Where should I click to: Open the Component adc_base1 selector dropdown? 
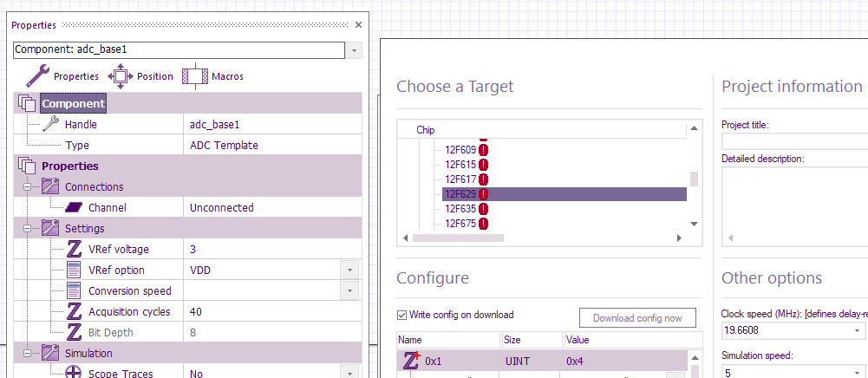[355, 49]
